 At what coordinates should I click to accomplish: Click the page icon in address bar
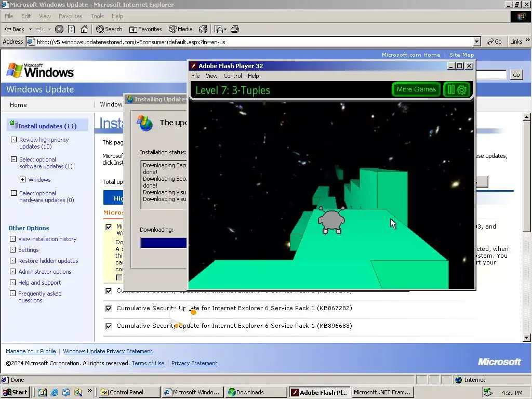(x=31, y=42)
